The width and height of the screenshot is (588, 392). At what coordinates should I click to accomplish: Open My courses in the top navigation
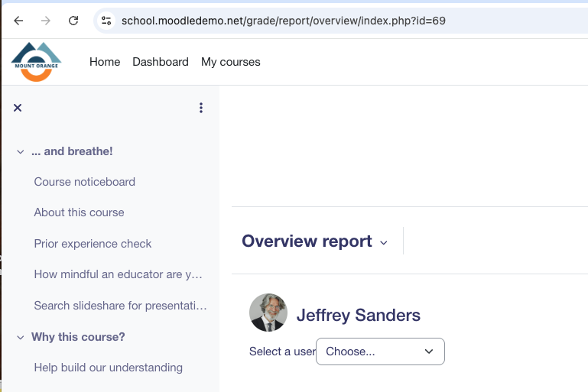(231, 62)
